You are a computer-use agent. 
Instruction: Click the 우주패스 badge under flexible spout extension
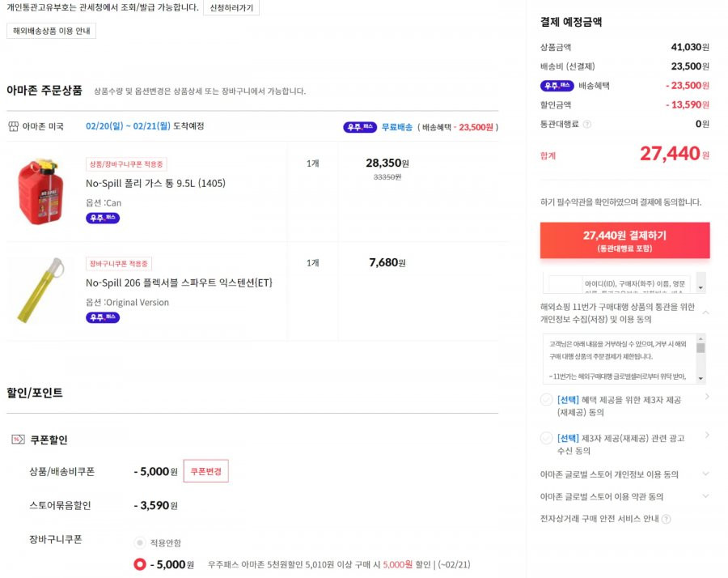click(x=103, y=317)
